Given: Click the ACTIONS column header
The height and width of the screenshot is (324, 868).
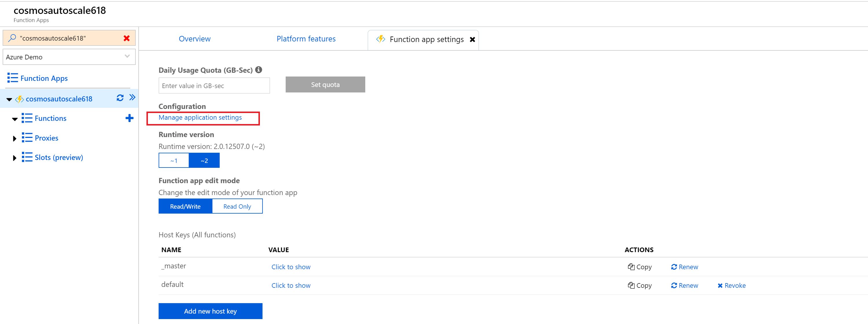Looking at the screenshot, I should (x=639, y=250).
